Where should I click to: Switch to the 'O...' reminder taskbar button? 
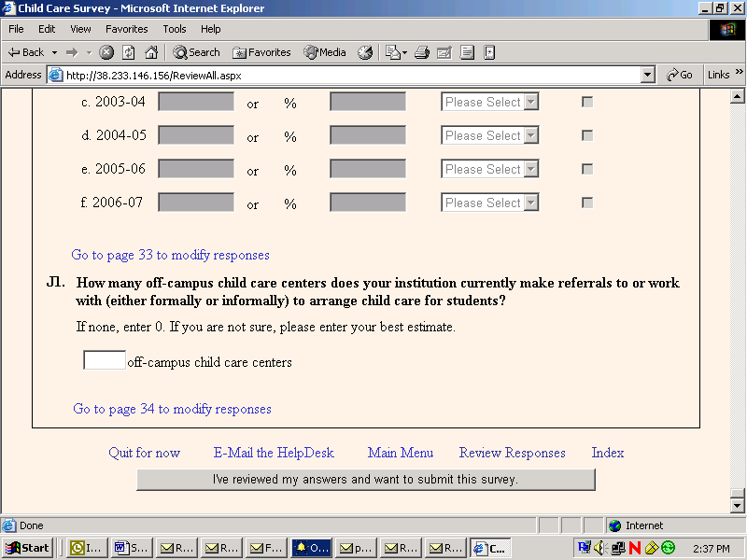coord(312,548)
